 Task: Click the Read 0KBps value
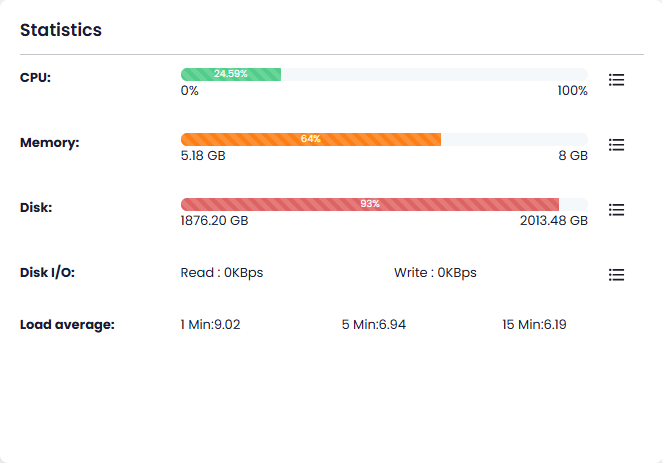tap(222, 272)
